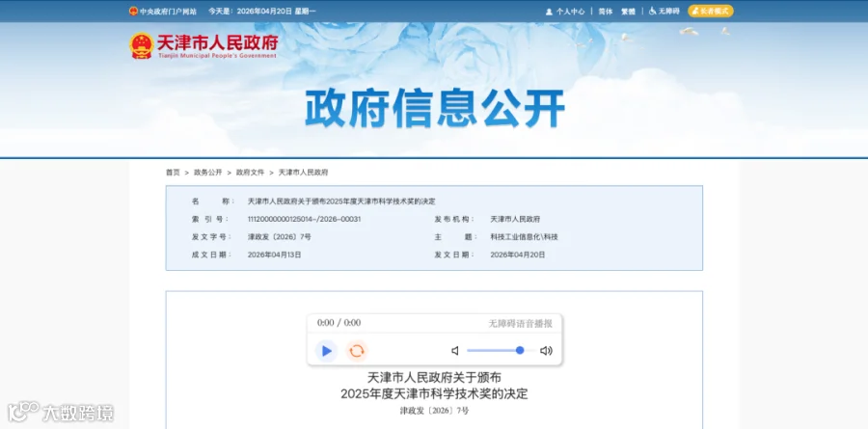Click the date text 2026年04月20日 星期一 in top bar

276,11
